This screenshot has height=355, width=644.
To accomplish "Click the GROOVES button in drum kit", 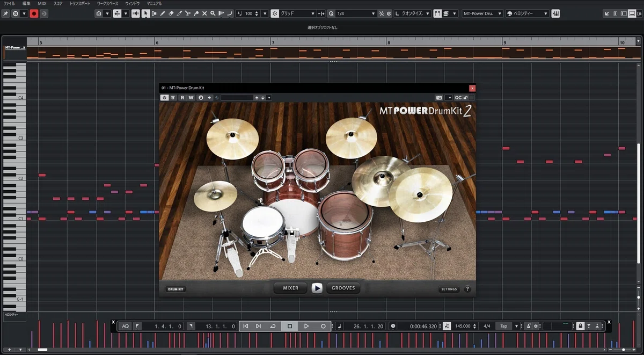I will coord(343,288).
